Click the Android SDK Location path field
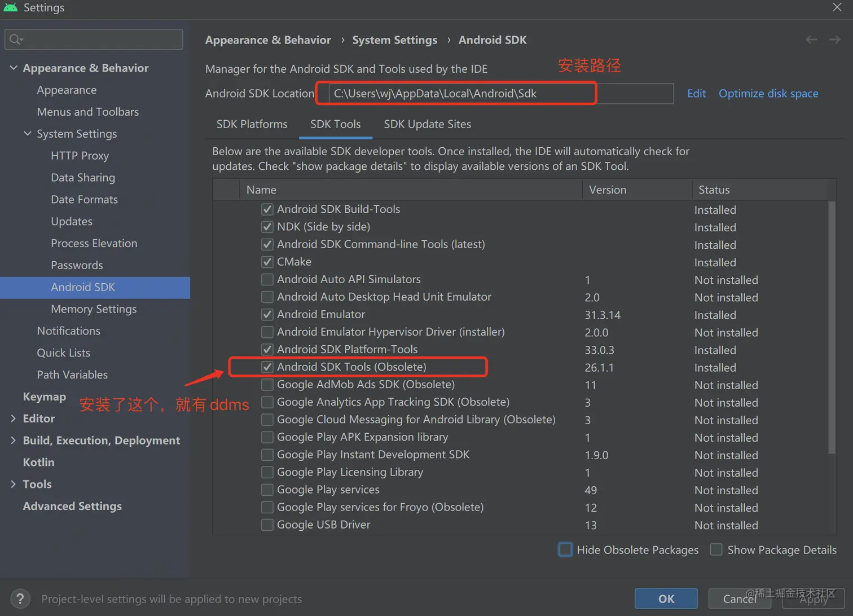853x616 pixels. [501, 94]
